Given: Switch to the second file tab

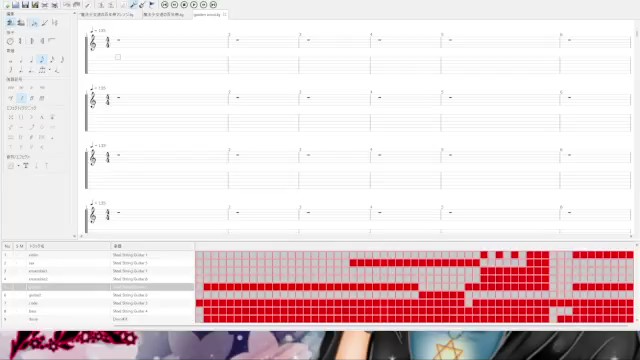Looking at the screenshot, I should coord(164,15).
